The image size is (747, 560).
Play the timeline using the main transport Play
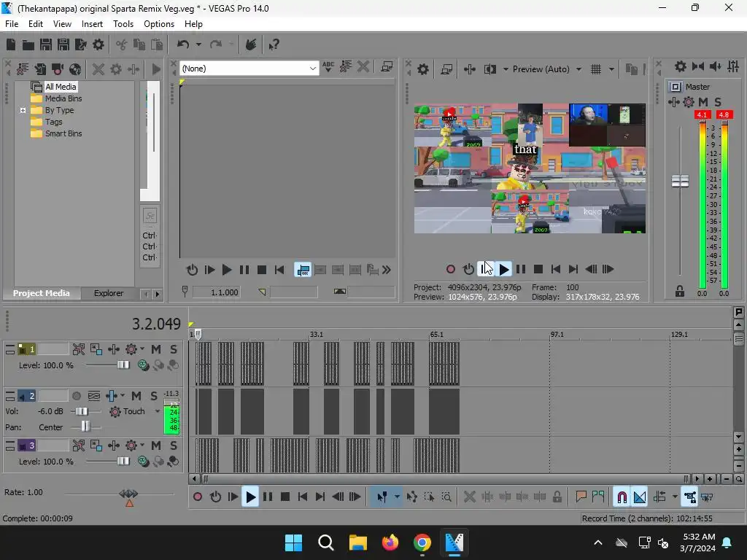pyautogui.click(x=250, y=497)
